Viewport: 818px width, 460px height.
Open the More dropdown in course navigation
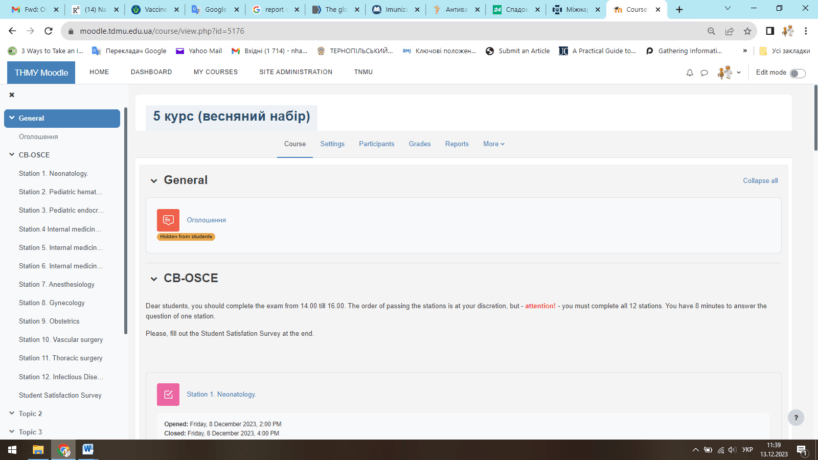pos(493,144)
